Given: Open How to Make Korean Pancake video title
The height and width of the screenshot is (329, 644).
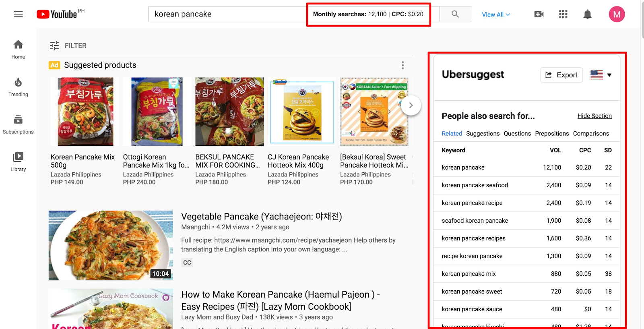Looking at the screenshot, I should 281,300.
